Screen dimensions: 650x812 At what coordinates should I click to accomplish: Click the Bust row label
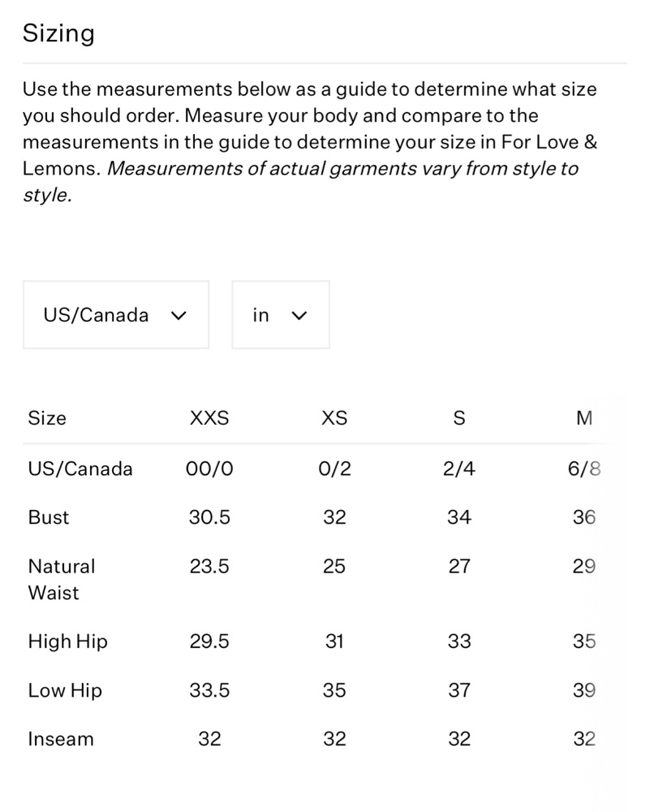pyautogui.click(x=48, y=516)
